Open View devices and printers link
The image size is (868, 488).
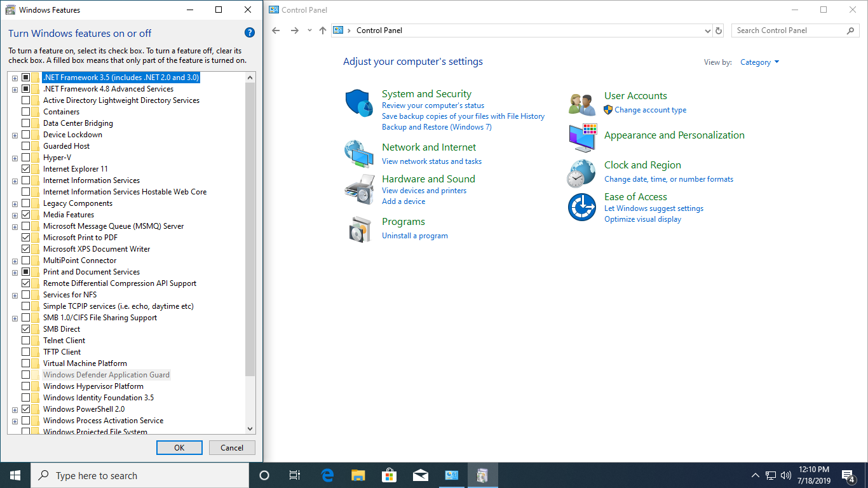click(424, 191)
